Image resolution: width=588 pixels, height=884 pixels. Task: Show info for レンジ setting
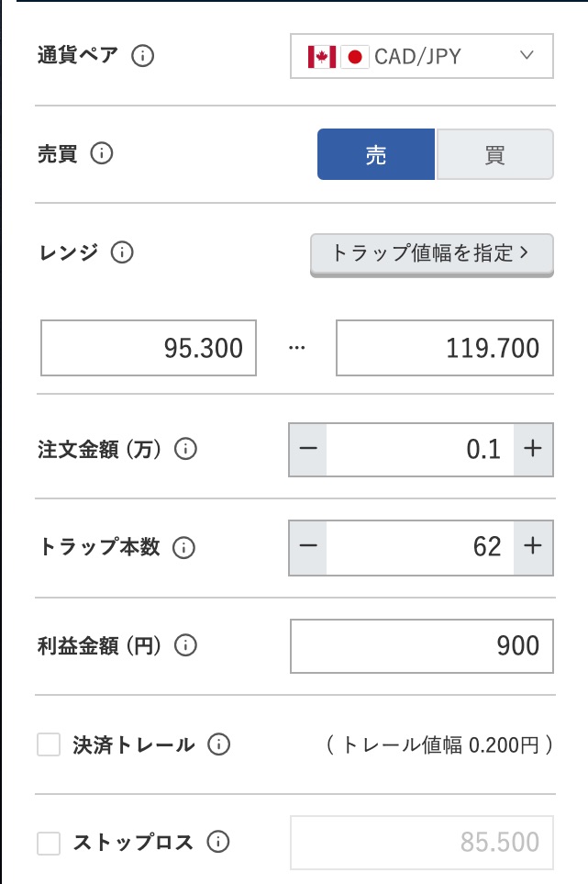[122, 252]
